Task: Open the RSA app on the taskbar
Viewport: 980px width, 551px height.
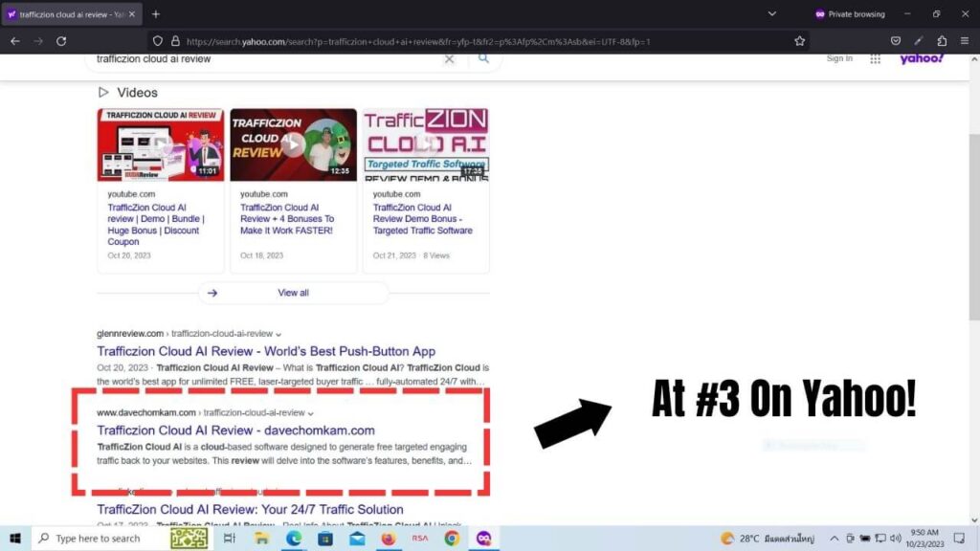Action: (x=420, y=538)
